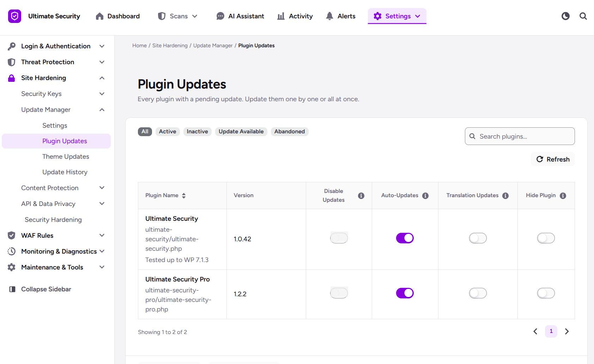Open search via magnifier icon in header
This screenshot has width=594, height=364.
(x=583, y=16)
